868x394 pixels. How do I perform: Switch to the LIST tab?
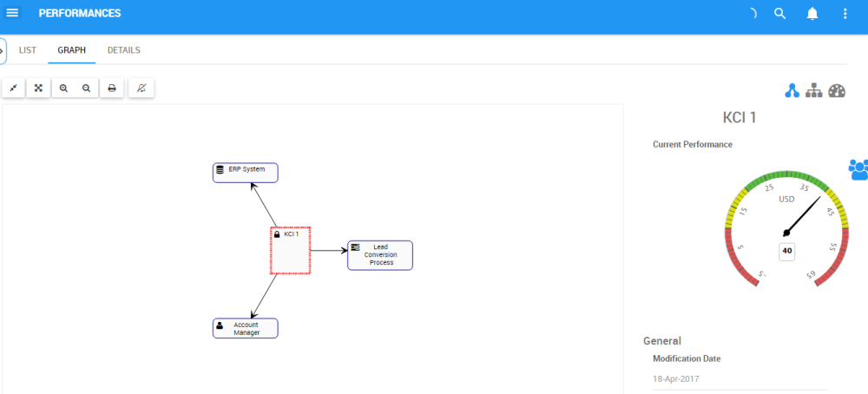coord(27,50)
